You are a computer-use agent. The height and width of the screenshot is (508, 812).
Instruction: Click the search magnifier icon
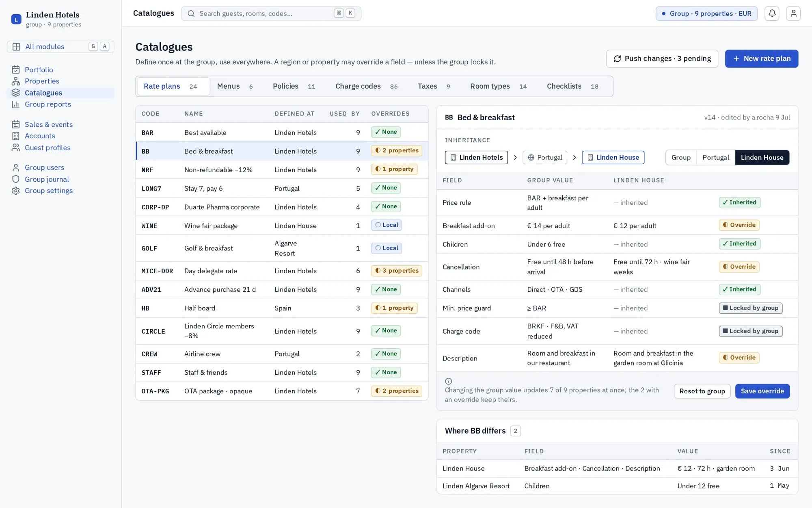(x=191, y=13)
